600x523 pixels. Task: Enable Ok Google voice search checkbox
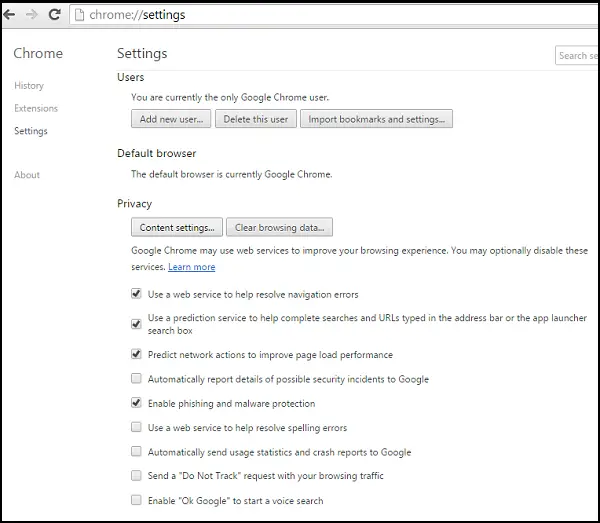(x=136, y=500)
